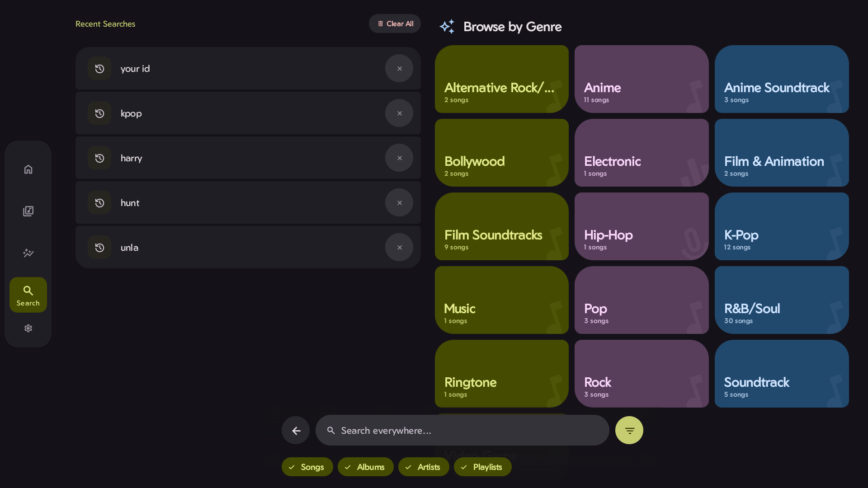
Task: Open the K-Pop genre card
Action: (782, 226)
